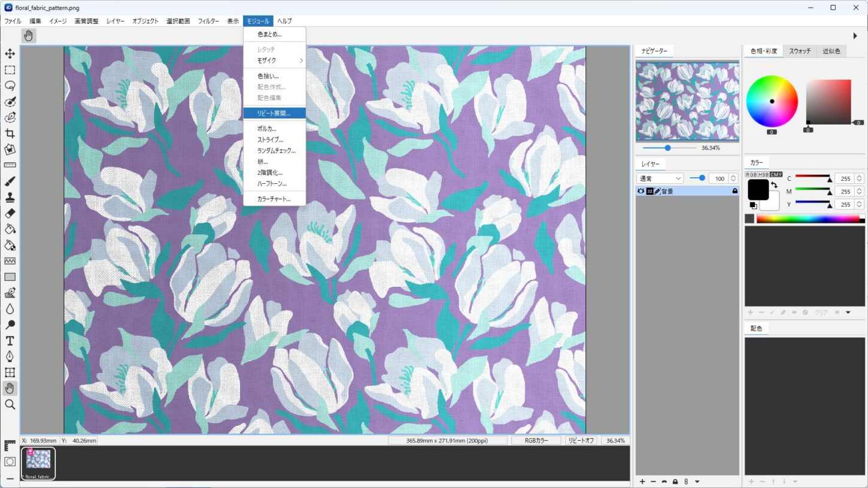Toggle the mask icon at bottom left
868x488 pixels.
tap(10, 462)
